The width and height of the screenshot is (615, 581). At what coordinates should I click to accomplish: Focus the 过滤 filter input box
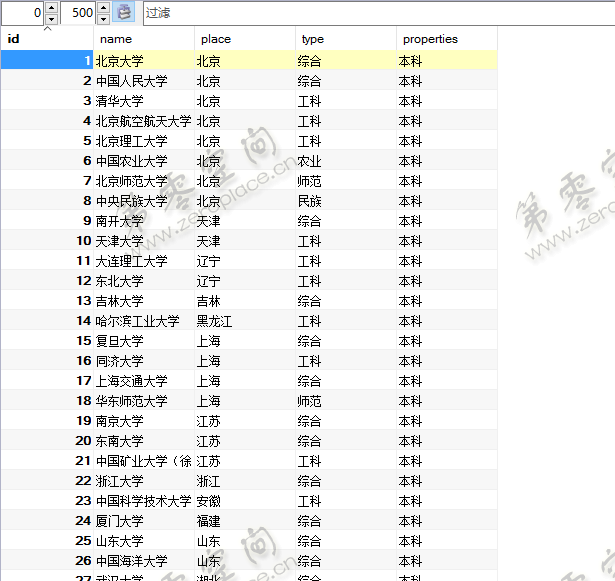[379, 13]
